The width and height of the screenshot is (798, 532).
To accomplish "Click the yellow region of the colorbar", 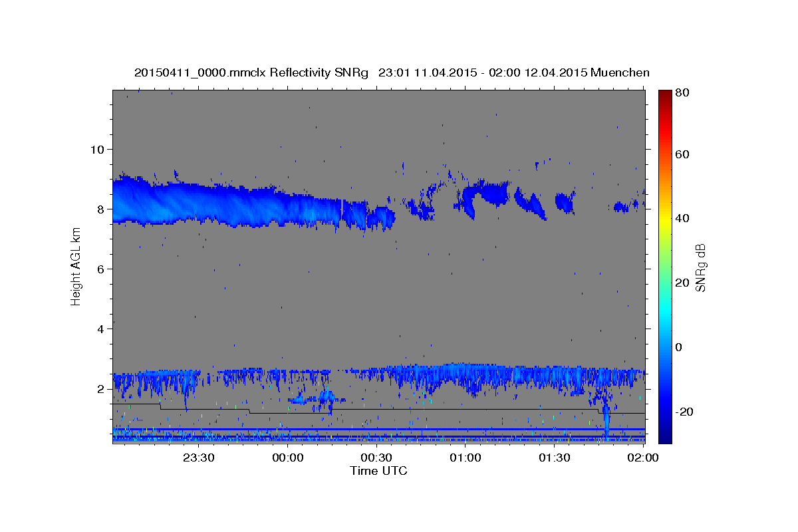I will (664, 219).
